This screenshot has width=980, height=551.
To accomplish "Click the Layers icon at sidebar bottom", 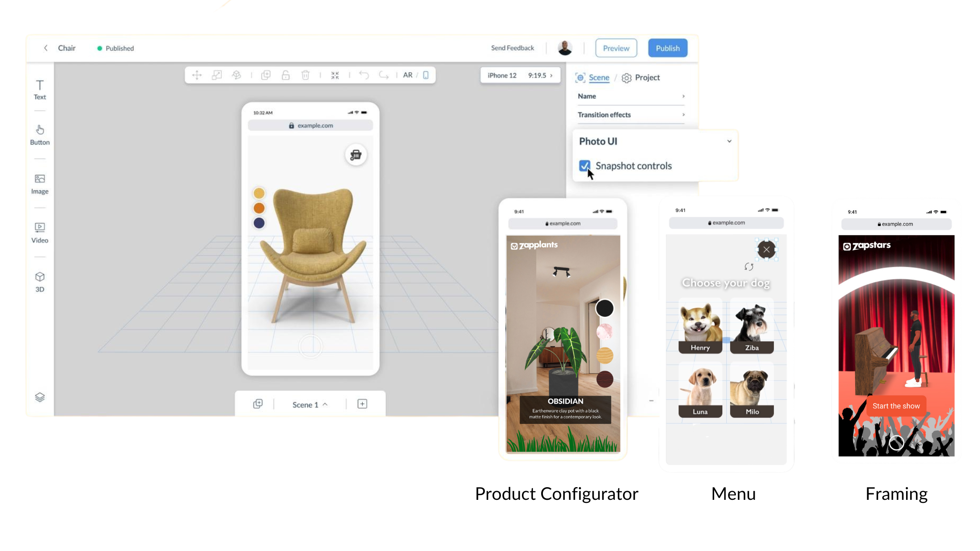I will tap(40, 397).
